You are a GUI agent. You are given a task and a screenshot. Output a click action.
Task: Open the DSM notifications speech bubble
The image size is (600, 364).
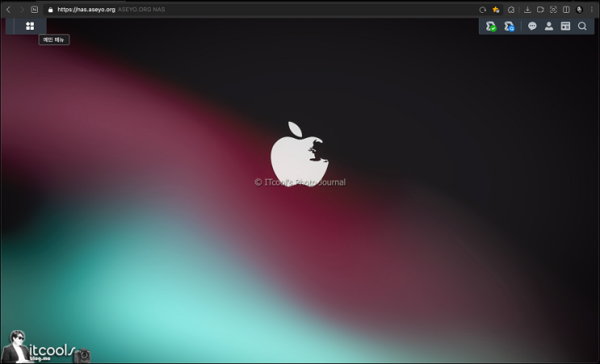(x=532, y=26)
